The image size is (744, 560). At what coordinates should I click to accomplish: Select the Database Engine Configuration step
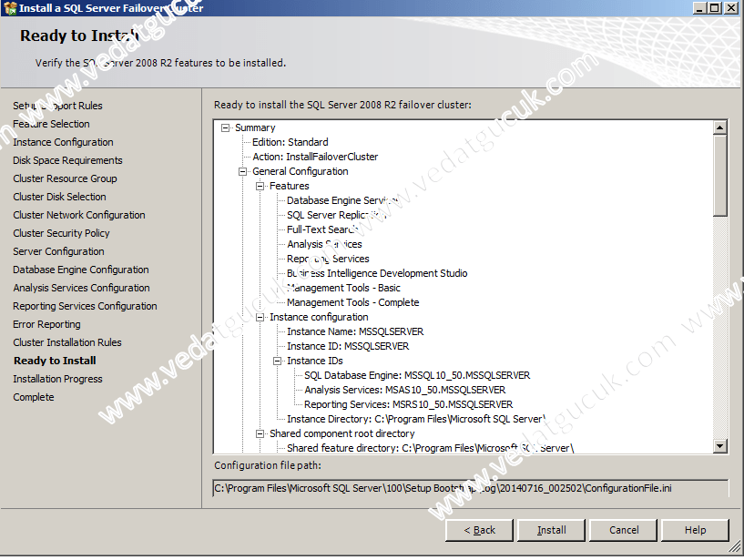pyautogui.click(x=81, y=270)
